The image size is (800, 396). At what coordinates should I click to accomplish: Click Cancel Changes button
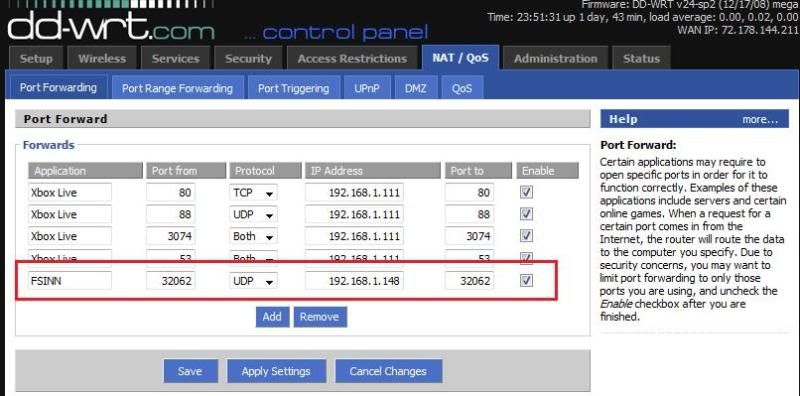(x=388, y=372)
